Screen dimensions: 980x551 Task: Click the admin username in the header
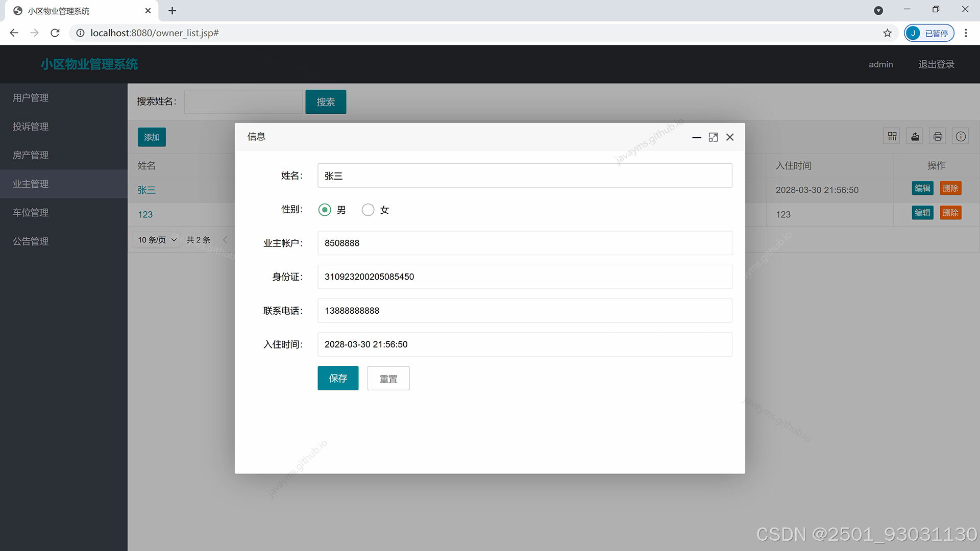point(880,64)
